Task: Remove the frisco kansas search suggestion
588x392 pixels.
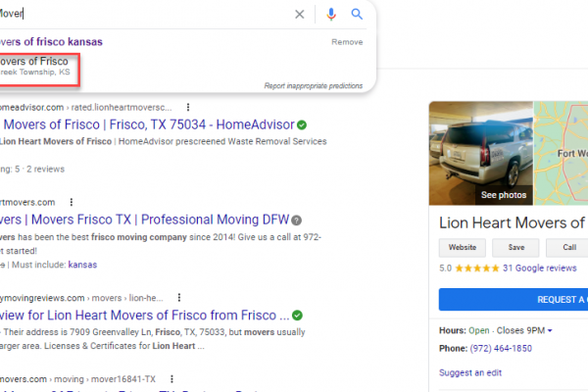Action: (x=347, y=42)
